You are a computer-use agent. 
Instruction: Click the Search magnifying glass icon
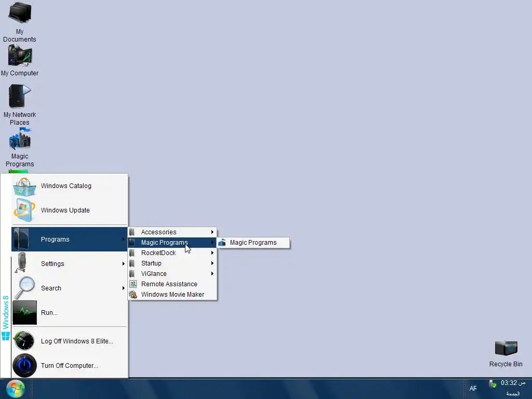coord(24,288)
